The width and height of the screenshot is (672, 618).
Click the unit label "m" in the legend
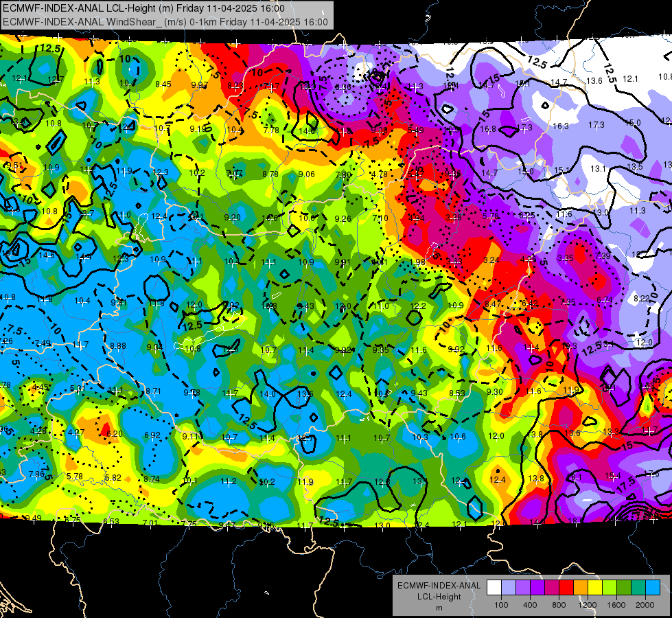click(x=439, y=608)
